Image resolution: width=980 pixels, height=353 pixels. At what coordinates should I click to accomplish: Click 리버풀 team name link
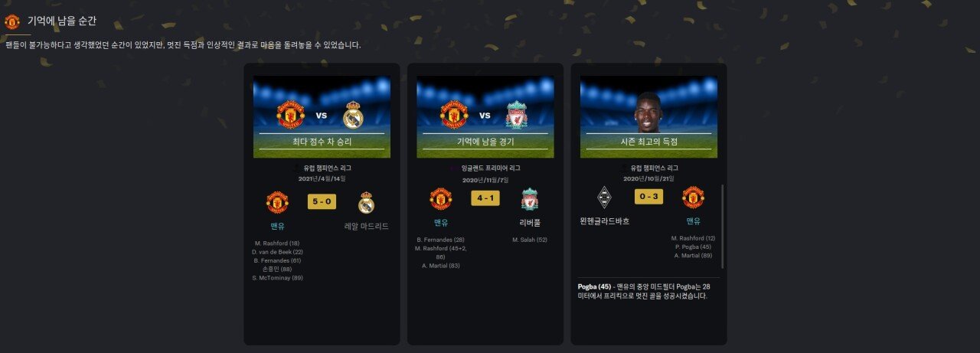coord(530,223)
